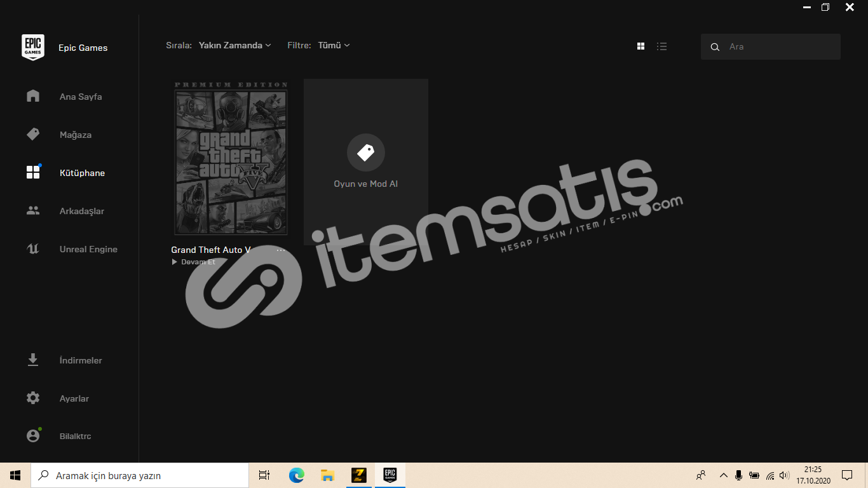Open the Yakın Zamanda sort dropdown

pos(235,45)
